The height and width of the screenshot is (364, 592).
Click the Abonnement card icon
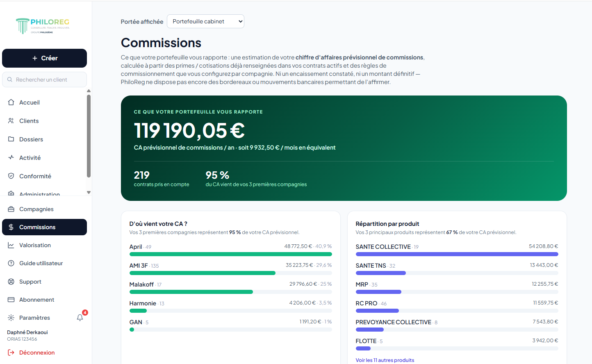(11, 300)
